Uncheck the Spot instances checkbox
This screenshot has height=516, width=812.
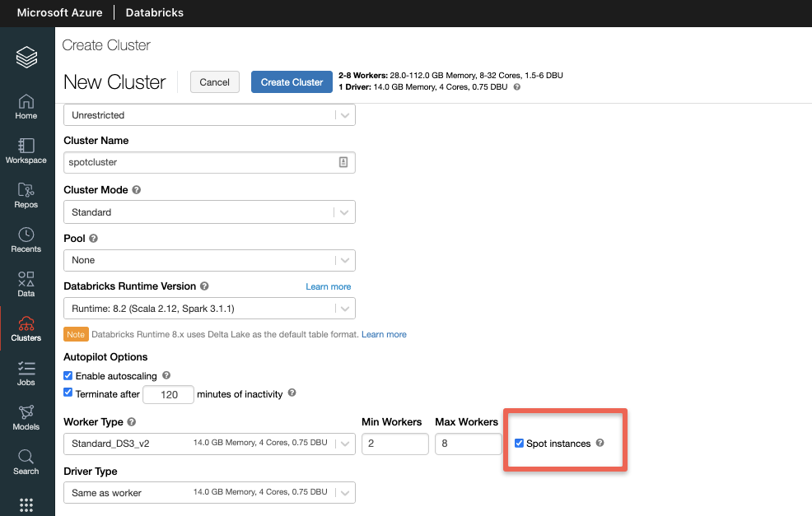click(x=519, y=444)
